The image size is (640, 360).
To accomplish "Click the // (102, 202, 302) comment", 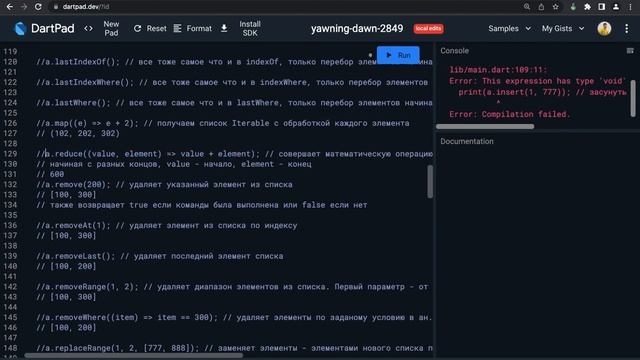I will point(78,133).
